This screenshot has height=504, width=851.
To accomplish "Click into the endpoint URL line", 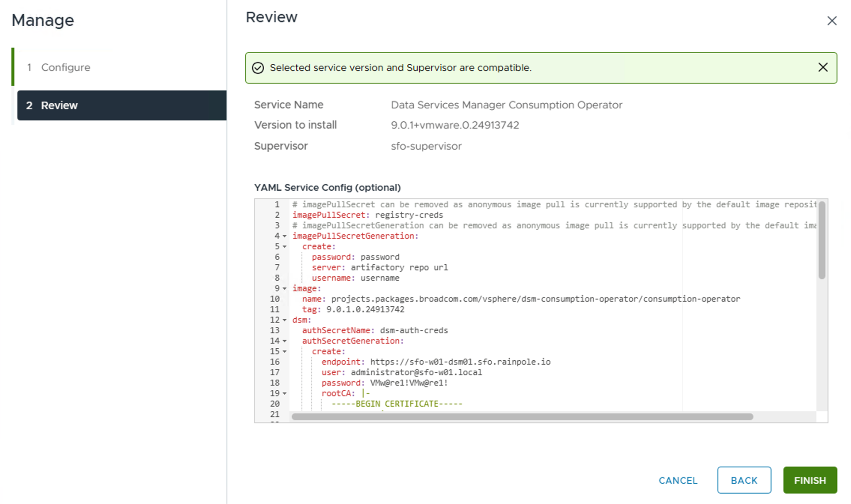I will (x=460, y=362).
